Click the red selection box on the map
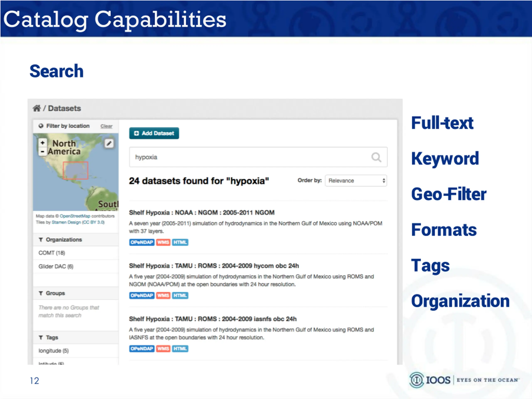Screen dimensions: 532x399 pos(75,171)
